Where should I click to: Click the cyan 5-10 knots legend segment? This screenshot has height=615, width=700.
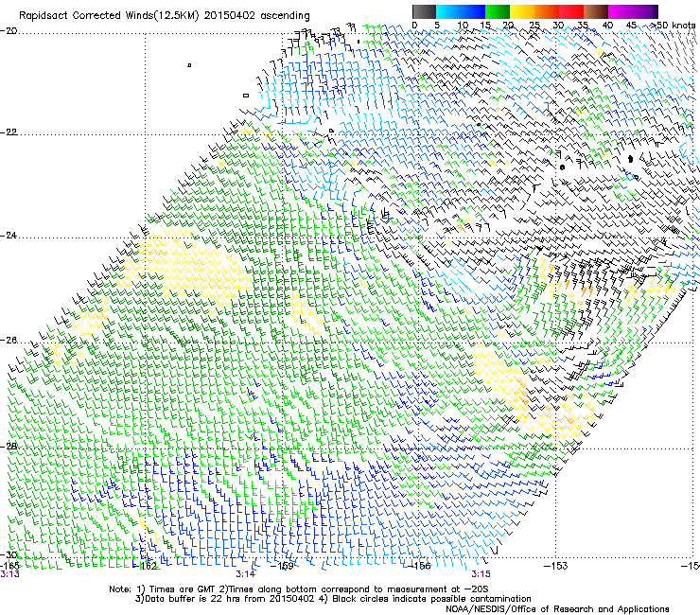point(448,11)
